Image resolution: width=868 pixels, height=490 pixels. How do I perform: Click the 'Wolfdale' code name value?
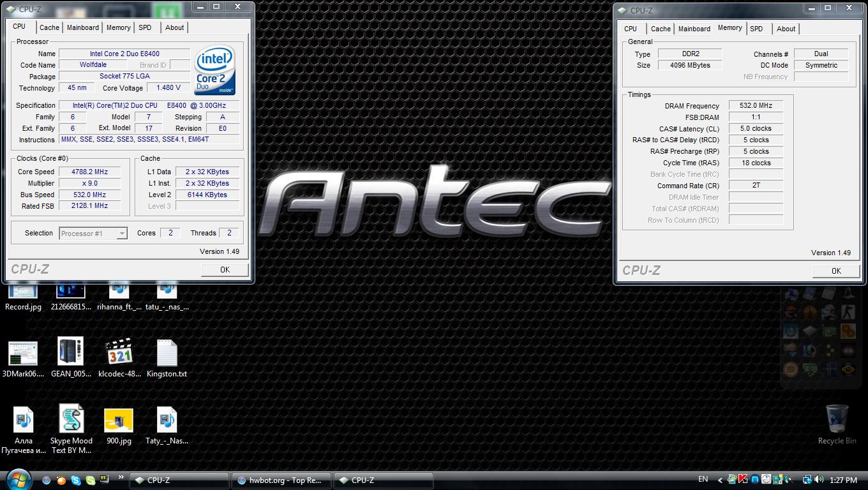click(93, 65)
